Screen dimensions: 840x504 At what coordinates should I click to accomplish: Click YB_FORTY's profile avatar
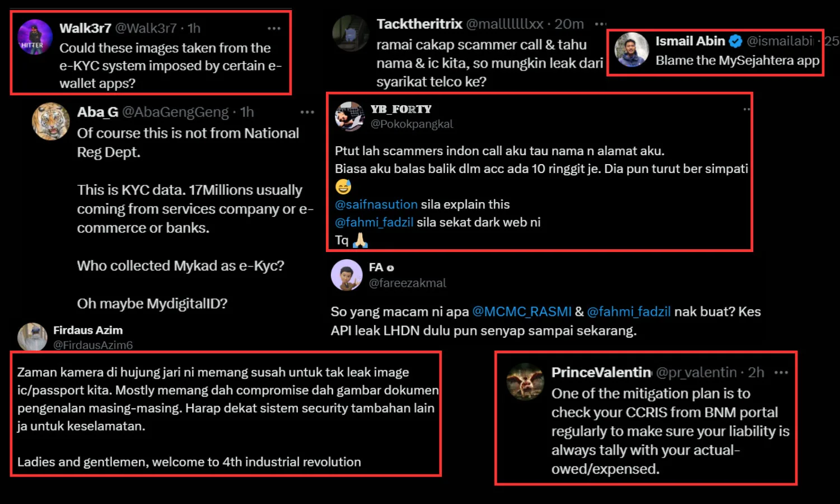coord(349,116)
